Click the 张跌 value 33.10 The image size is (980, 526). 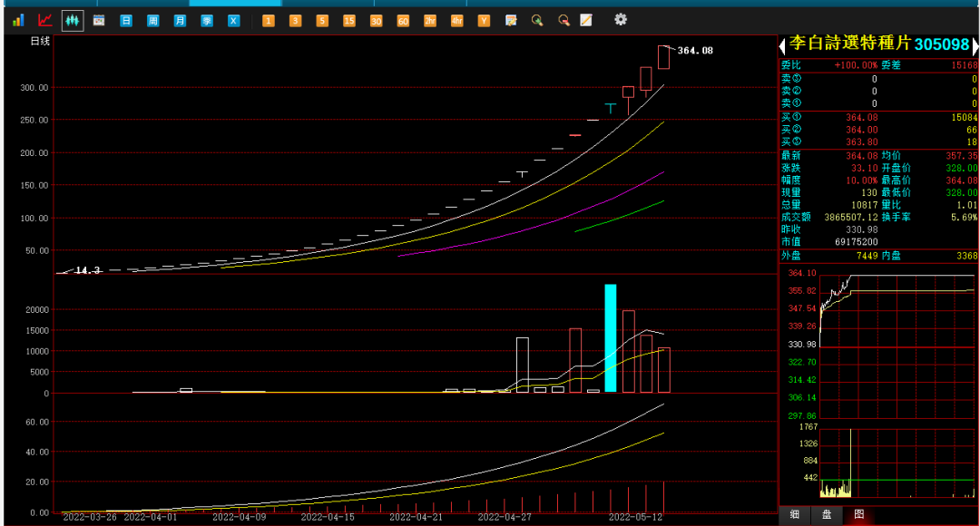point(865,168)
